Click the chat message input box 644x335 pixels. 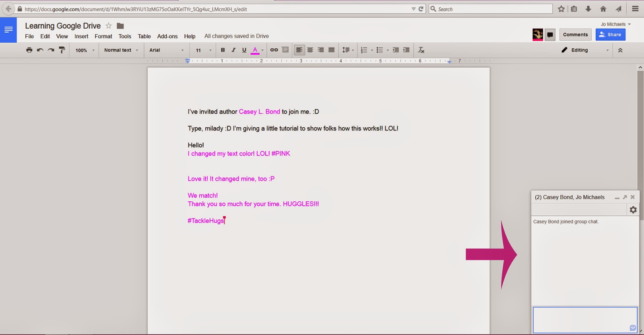point(585,320)
